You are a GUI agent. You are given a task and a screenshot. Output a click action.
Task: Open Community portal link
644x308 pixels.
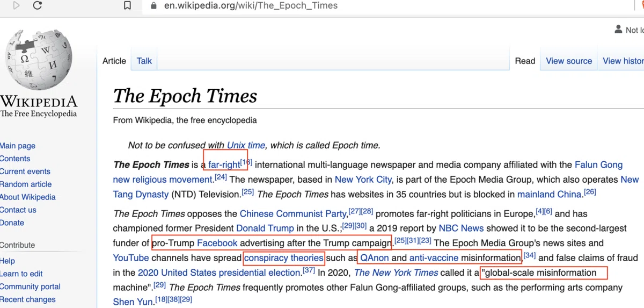(30, 286)
